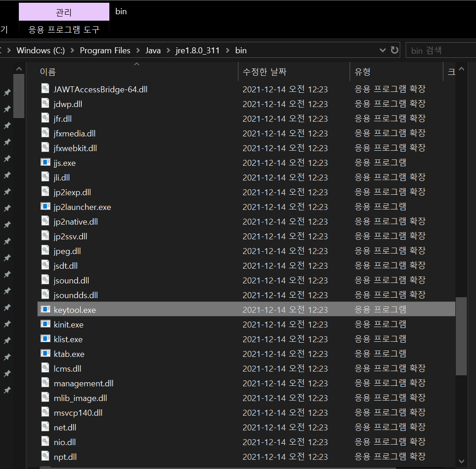Click inside the bin 검색 search box
476x469 pixels.
(439, 50)
